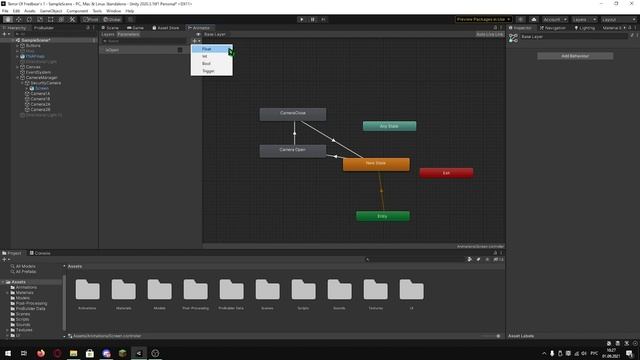Open the custom editor tools icon

[72, 19]
